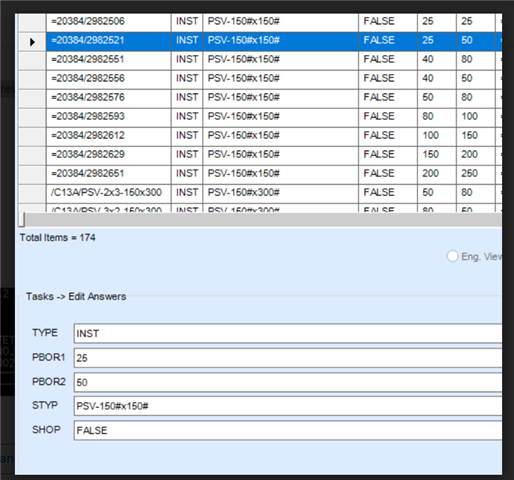Select row =20384/2982629
514x480 pixels.
(x=260, y=155)
